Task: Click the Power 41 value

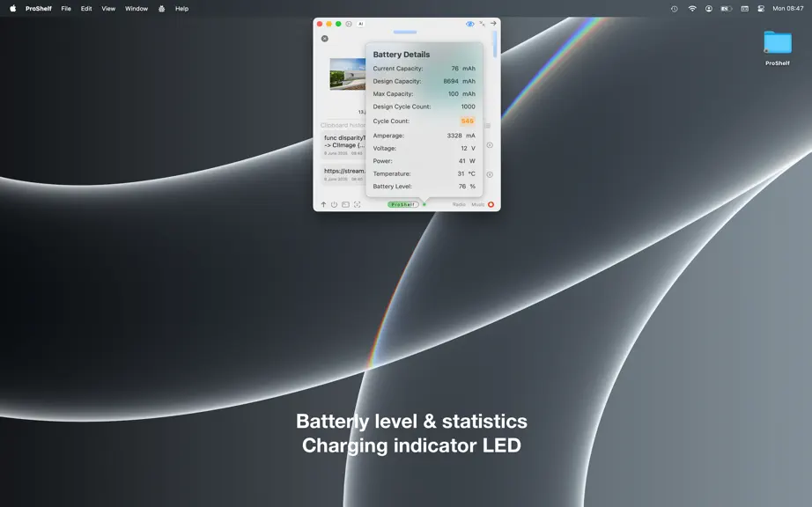Action: (462, 161)
